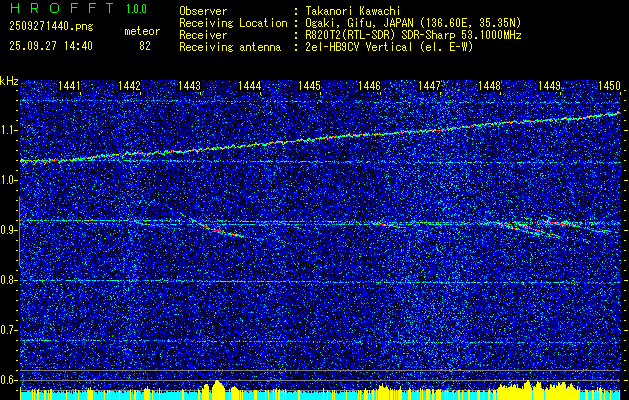The image size is (629, 400).
Task: Click the meteor echo trace near 1443
Action: [x=219, y=230]
